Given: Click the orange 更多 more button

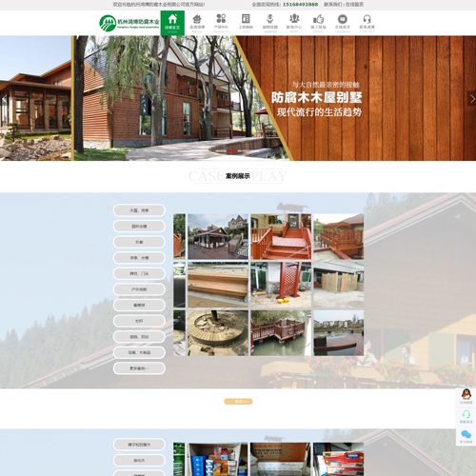Looking at the screenshot, I should pyautogui.click(x=238, y=402).
